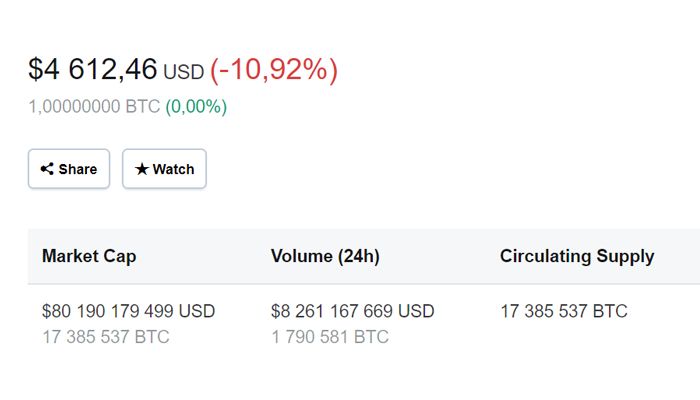Click the $80 190 179 499 USD market cap
The width and height of the screenshot is (700, 400).
(129, 311)
